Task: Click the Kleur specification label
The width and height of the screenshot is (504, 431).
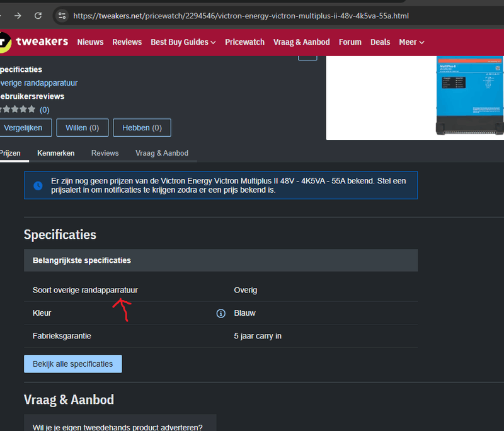Action: 42,313
